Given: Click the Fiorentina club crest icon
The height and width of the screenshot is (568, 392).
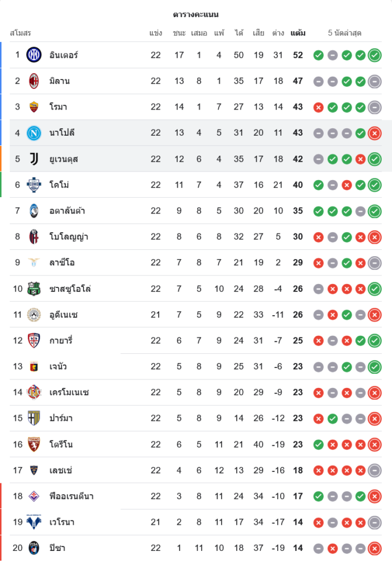Looking at the screenshot, I should [x=34, y=496].
